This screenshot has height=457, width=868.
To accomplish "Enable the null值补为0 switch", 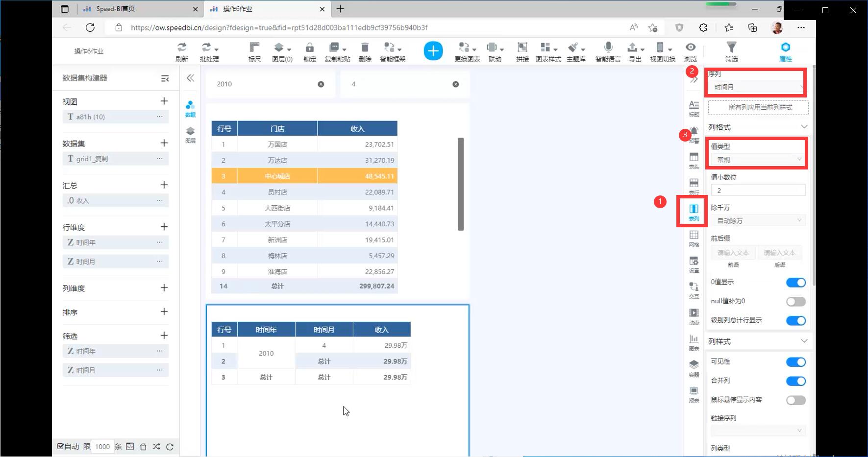I will [x=796, y=301].
